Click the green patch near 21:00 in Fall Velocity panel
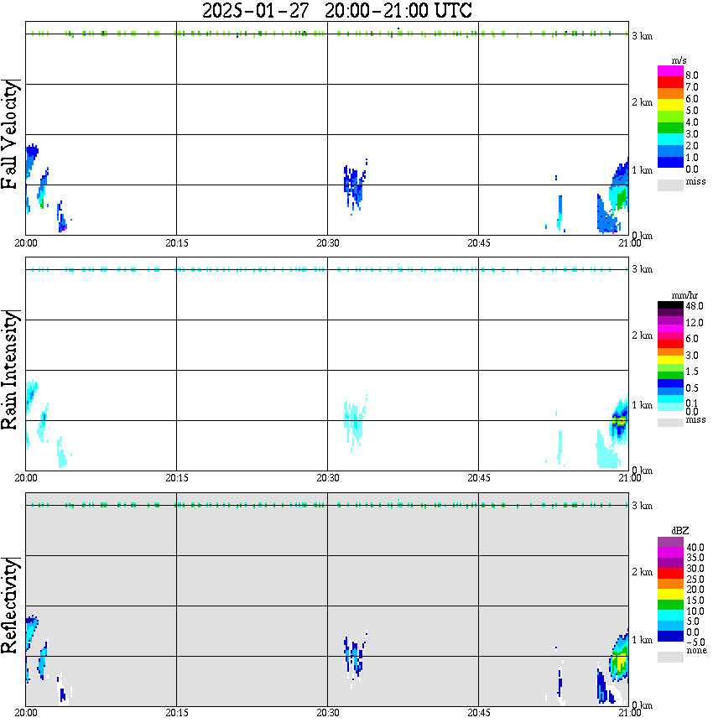 (621, 198)
